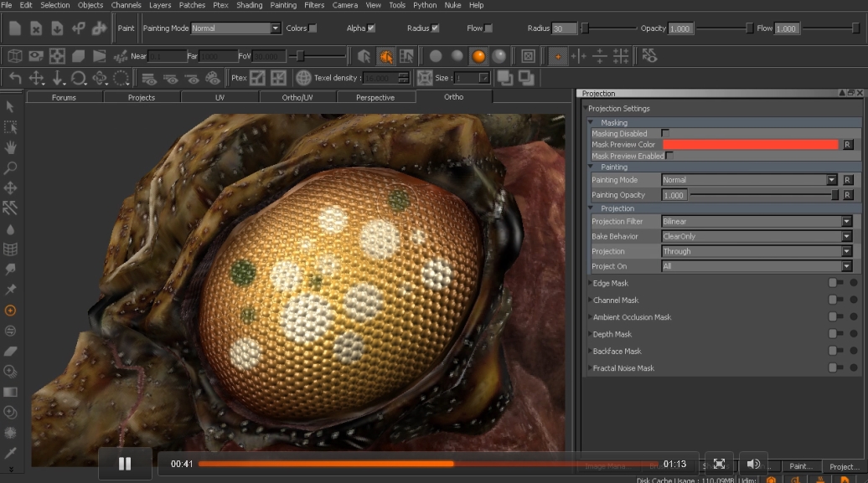The width and height of the screenshot is (868, 483).
Task: Select the pin tool in the sidebar
Action: [x=10, y=290]
